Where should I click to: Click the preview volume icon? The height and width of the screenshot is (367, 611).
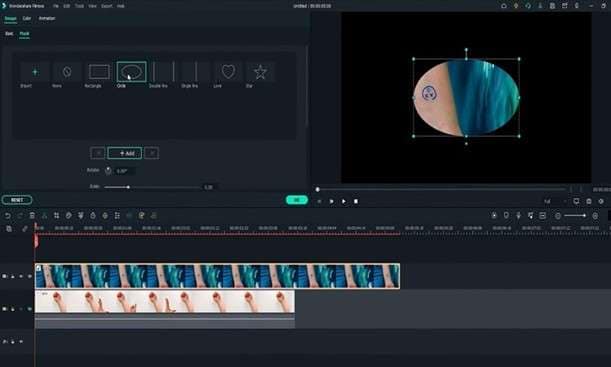(601, 201)
